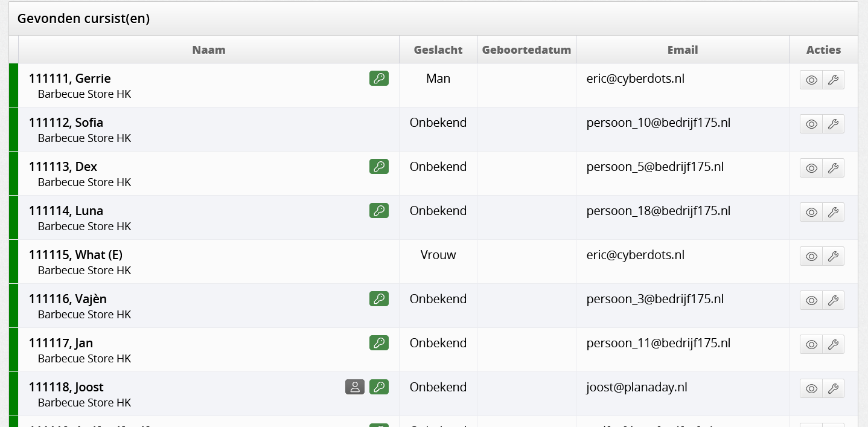Click the green status bar beside Luna
Image resolution: width=868 pixels, height=427 pixels.
13,217
